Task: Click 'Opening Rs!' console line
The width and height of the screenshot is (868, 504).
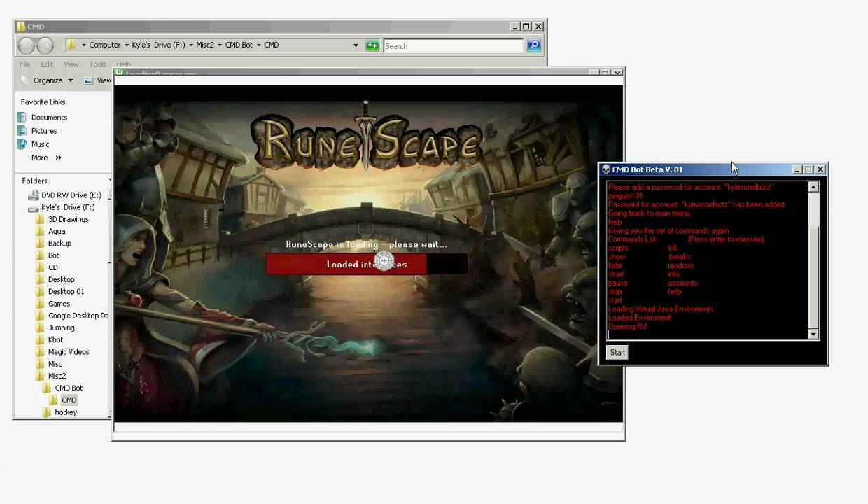Action: coord(628,326)
